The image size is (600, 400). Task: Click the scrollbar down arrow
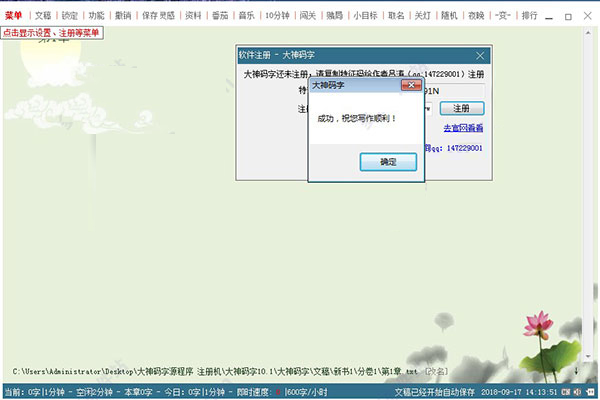[x=588, y=357]
